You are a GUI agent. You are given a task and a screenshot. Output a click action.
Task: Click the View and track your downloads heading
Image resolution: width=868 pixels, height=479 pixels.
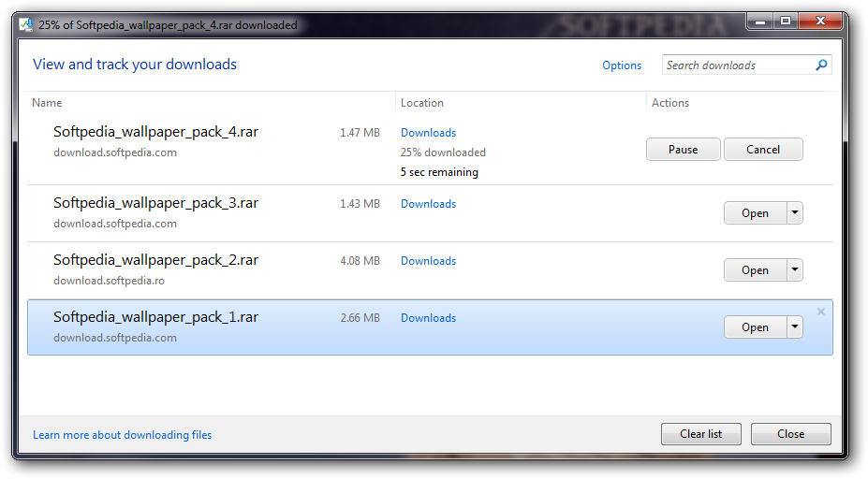coord(135,65)
